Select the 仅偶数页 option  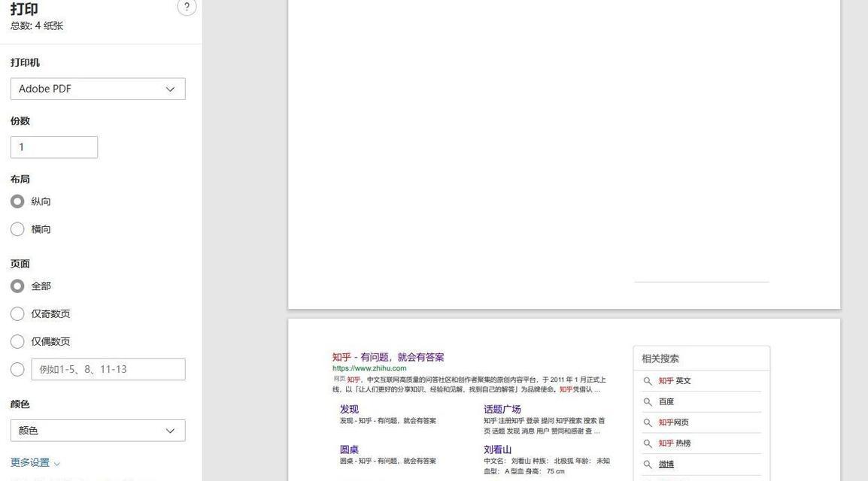(17, 341)
